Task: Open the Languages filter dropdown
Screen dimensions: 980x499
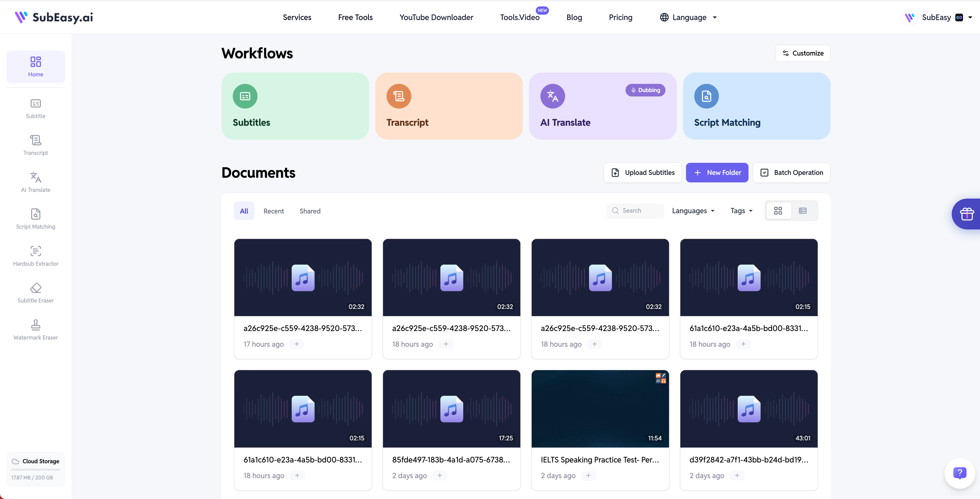Action: pos(693,211)
